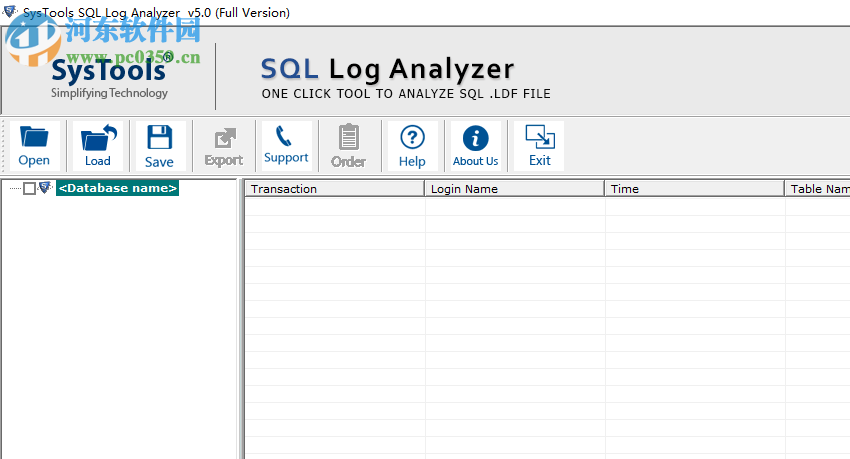Sort by the Time column header
The height and width of the screenshot is (459, 850).
point(695,189)
